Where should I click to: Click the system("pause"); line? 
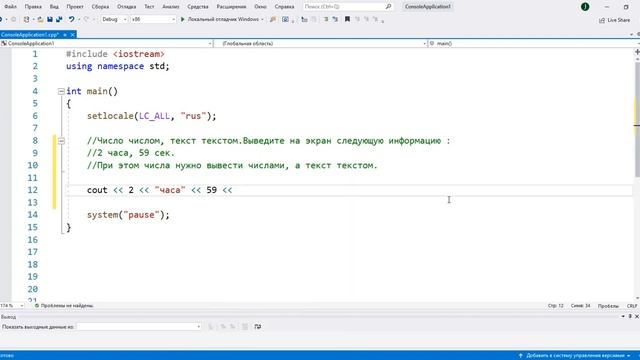128,215
